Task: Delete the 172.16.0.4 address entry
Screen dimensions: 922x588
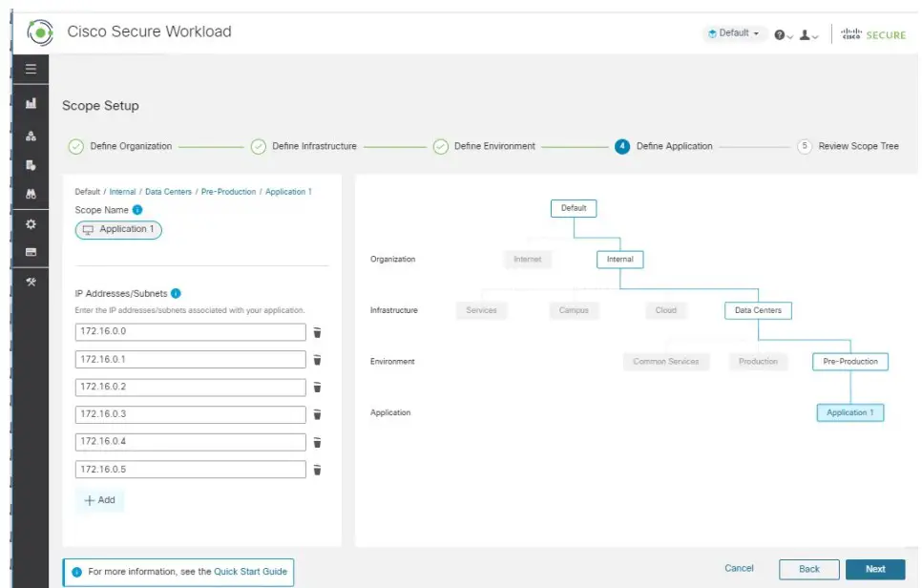Action: [317, 442]
